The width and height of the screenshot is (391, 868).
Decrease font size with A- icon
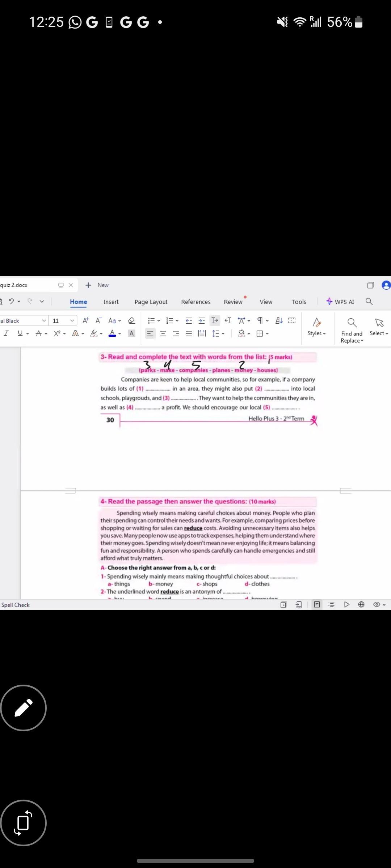tap(98, 320)
